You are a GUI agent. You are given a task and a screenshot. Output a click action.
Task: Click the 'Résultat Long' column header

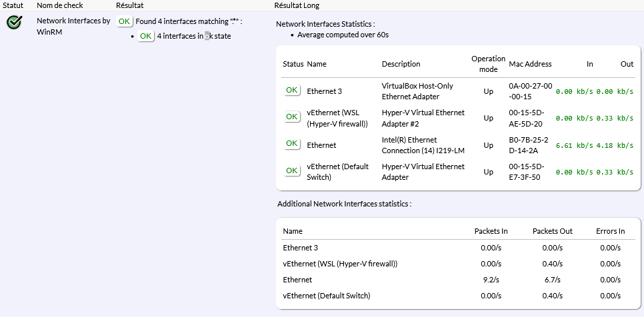tap(297, 5)
